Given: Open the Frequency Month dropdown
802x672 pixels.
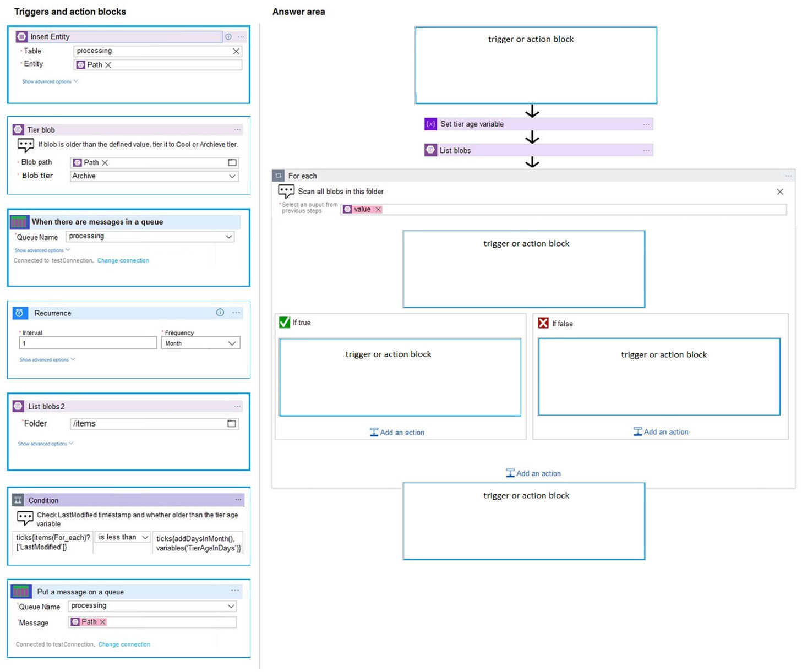Looking at the screenshot, I should (x=232, y=343).
